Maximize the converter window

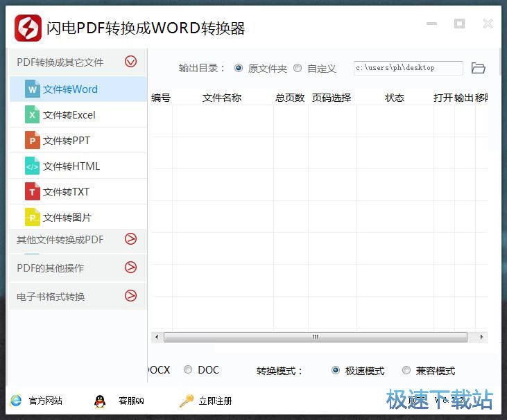point(459,24)
